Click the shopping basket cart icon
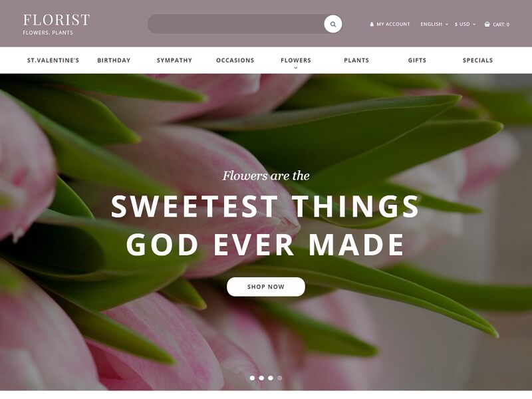This screenshot has width=532, height=399. pos(487,24)
